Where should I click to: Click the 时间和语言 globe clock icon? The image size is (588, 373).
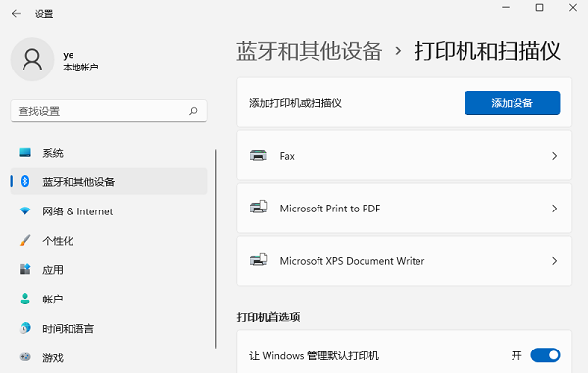24,328
